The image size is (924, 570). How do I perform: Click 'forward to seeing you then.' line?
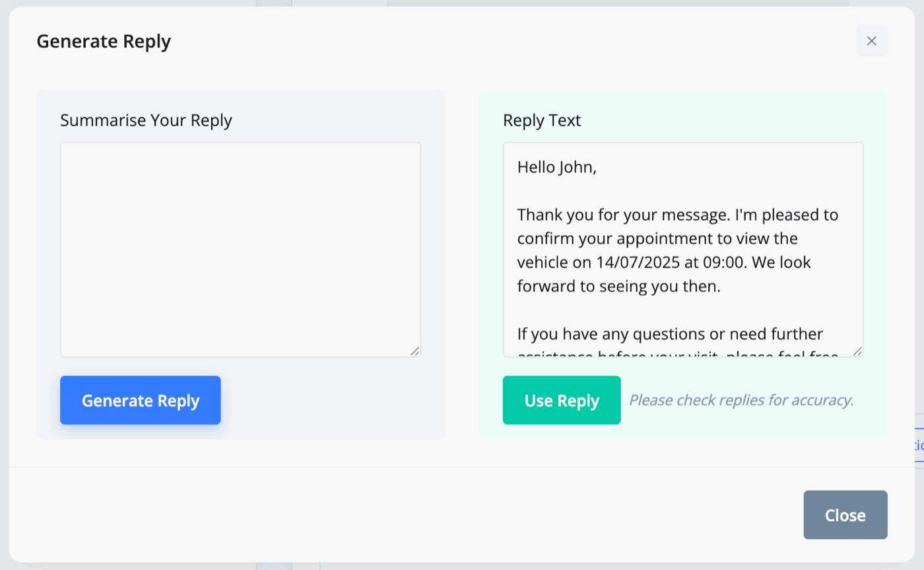click(619, 287)
